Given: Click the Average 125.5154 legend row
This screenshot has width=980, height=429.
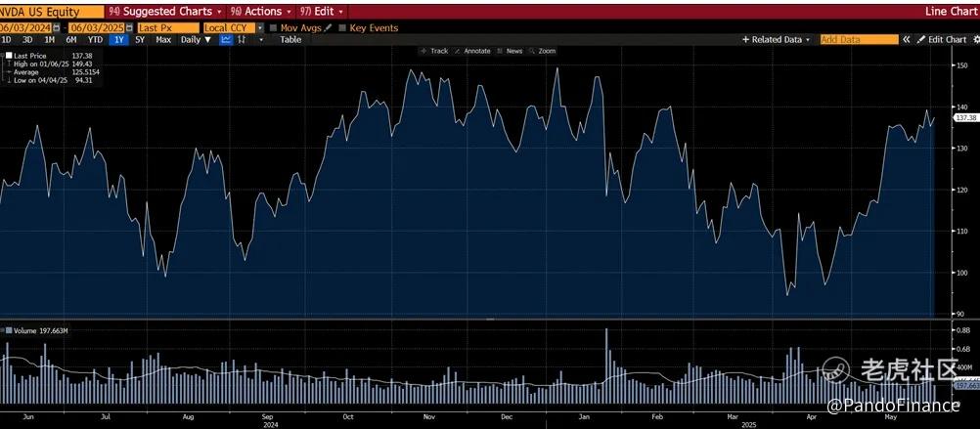Looking at the screenshot, I should click(x=53, y=71).
